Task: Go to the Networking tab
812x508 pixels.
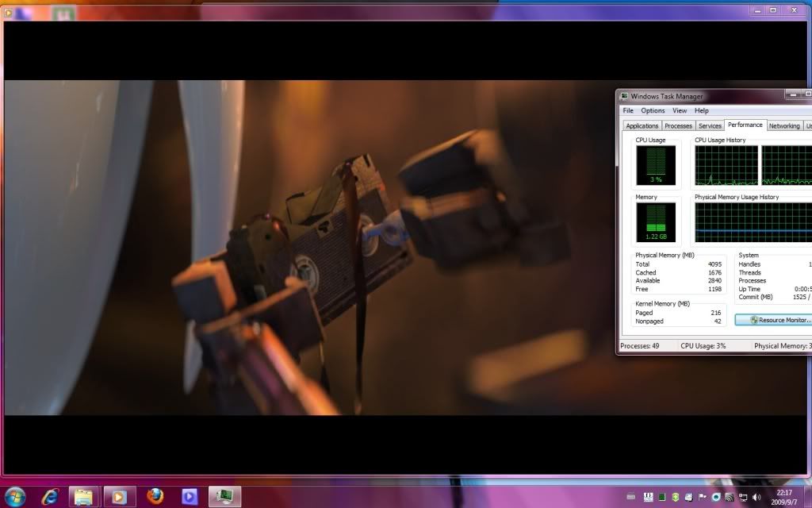Action: point(783,126)
